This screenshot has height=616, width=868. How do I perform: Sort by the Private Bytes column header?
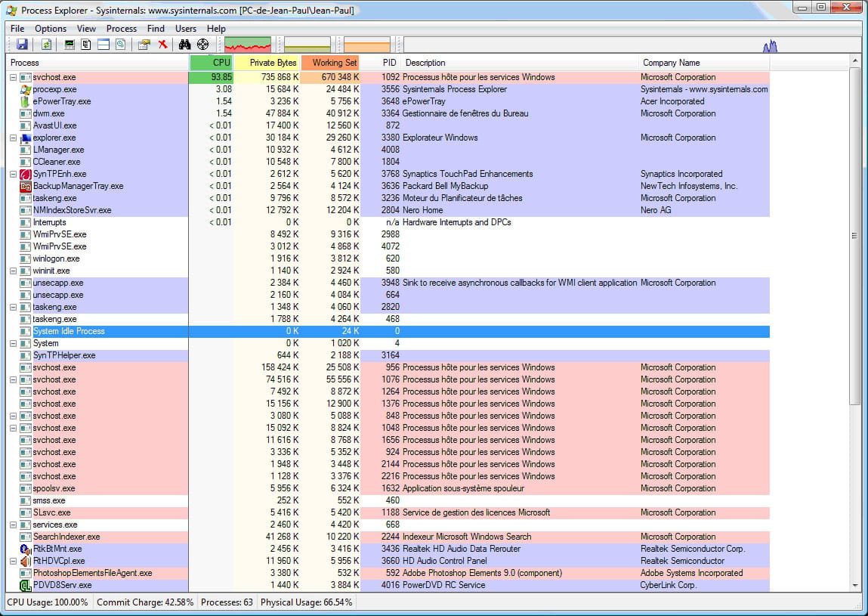click(267, 63)
